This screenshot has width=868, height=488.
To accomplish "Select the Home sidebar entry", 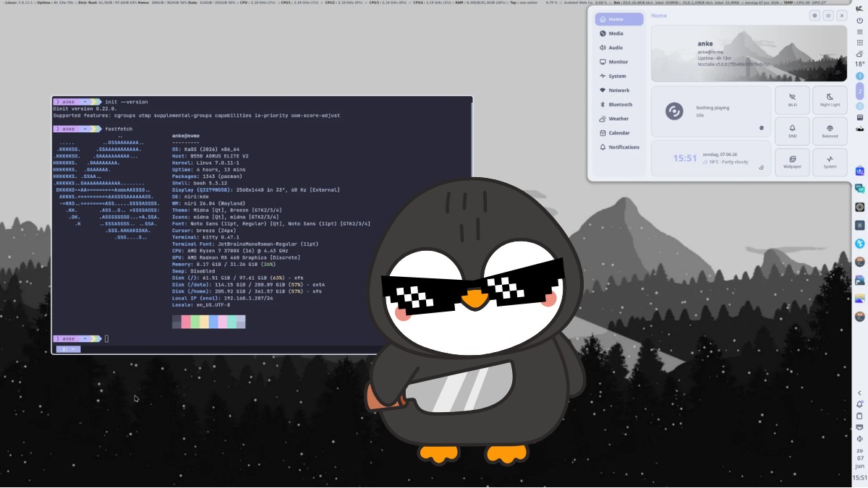I will pos(619,20).
